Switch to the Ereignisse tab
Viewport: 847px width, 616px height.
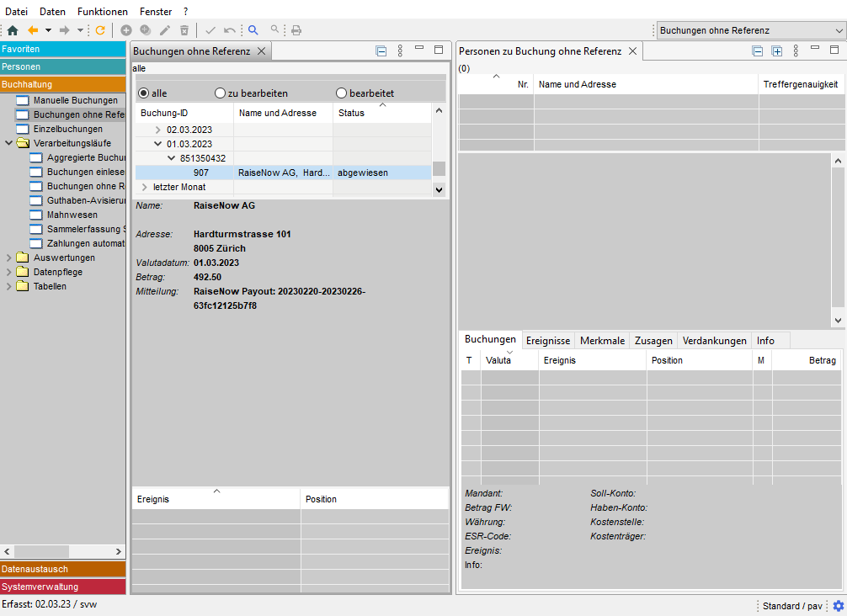[547, 341]
